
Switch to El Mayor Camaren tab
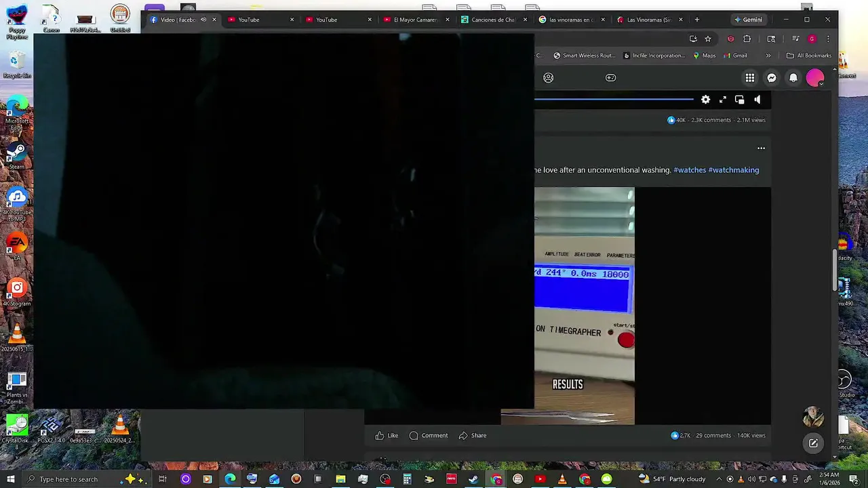[416, 20]
